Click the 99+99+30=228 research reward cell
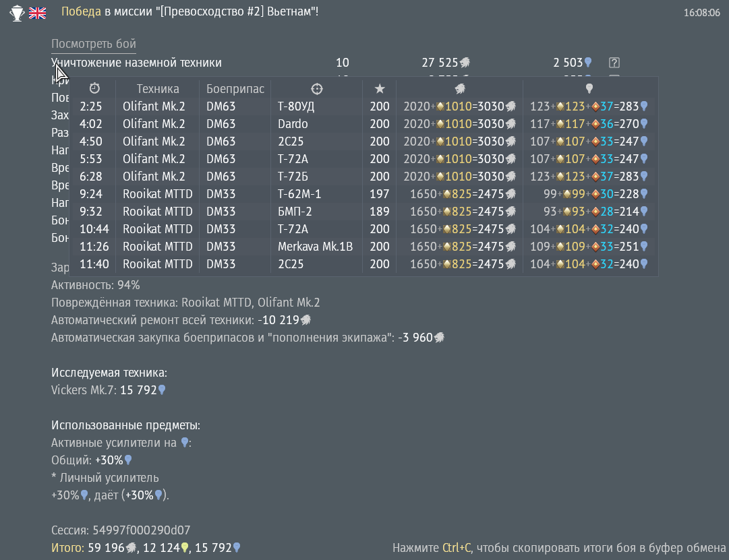The image size is (729, 560). (x=595, y=194)
